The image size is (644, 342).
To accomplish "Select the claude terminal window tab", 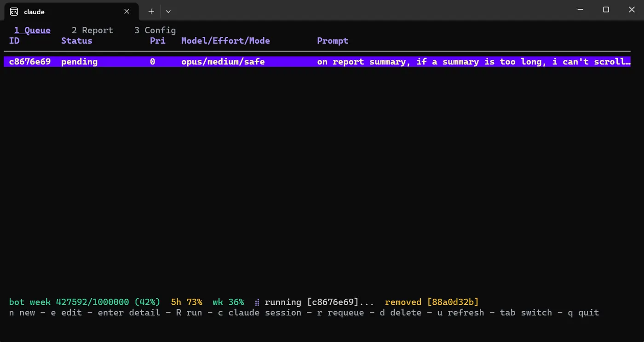I will [71, 12].
